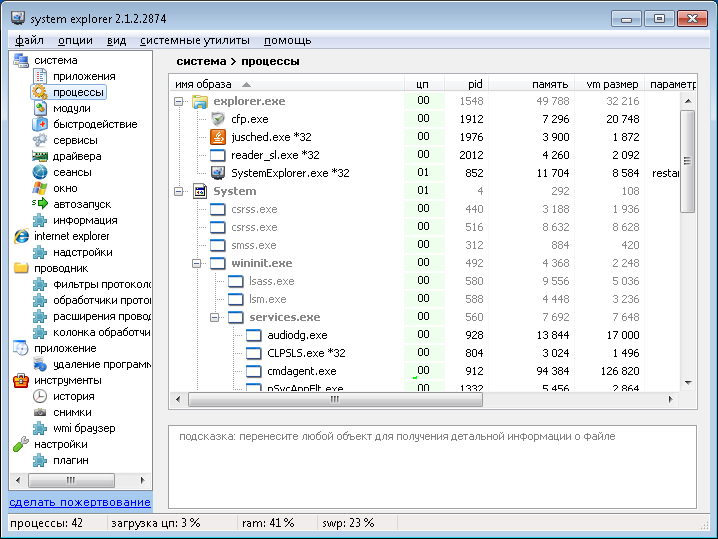Click the информация puzzle icon
Screen dimensions: 718x539
coord(40,220)
